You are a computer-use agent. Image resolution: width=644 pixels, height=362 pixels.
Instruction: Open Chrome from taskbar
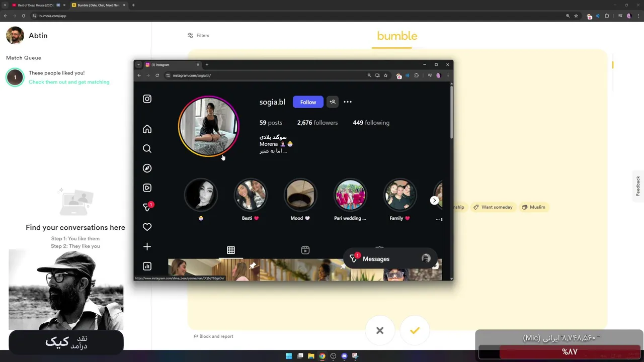[322, 356]
